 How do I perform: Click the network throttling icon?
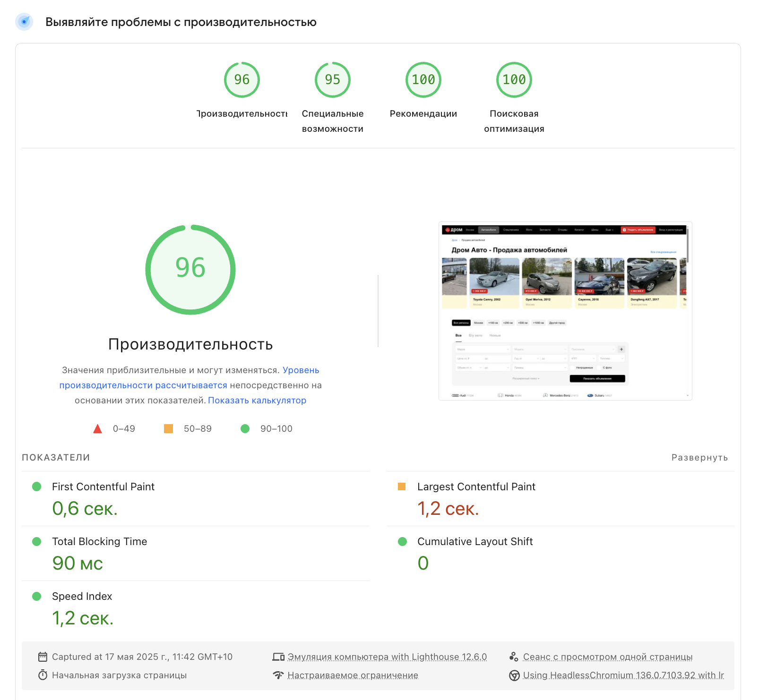278,675
